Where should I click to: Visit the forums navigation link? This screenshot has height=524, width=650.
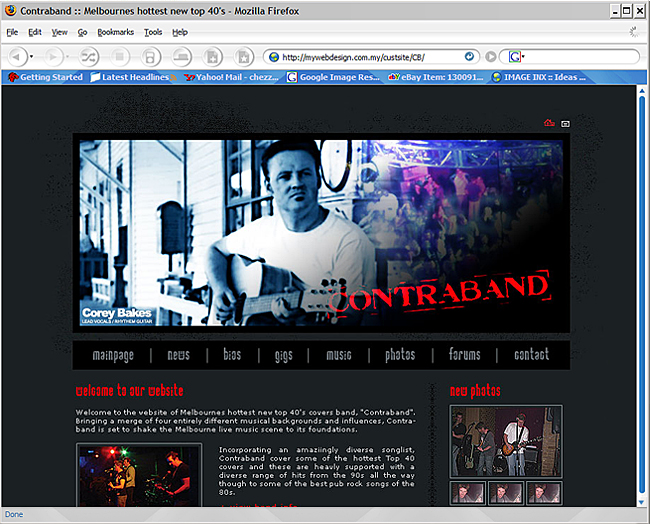[x=464, y=355]
